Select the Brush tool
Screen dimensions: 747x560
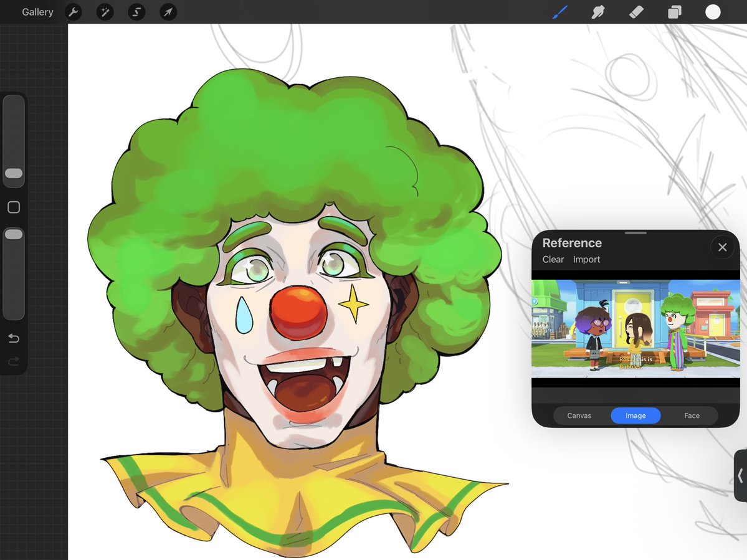coord(559,12)
